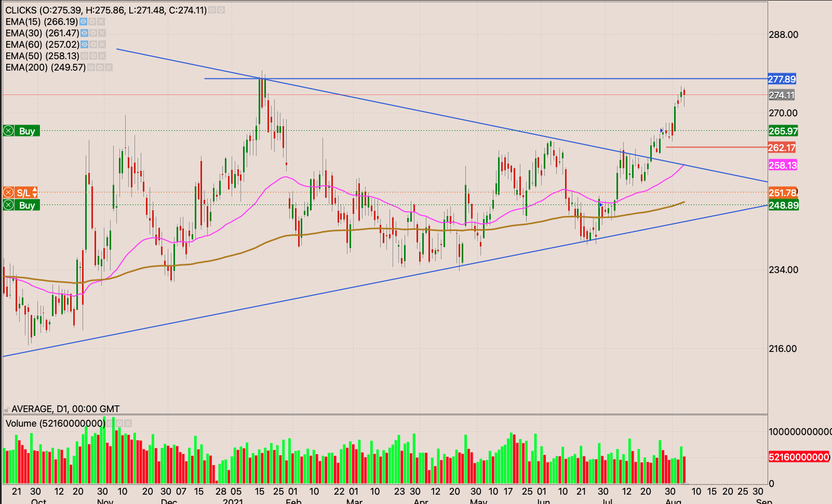
Task: Select the magenta 258.13 EMA price tag
Action: pos(782,165)
